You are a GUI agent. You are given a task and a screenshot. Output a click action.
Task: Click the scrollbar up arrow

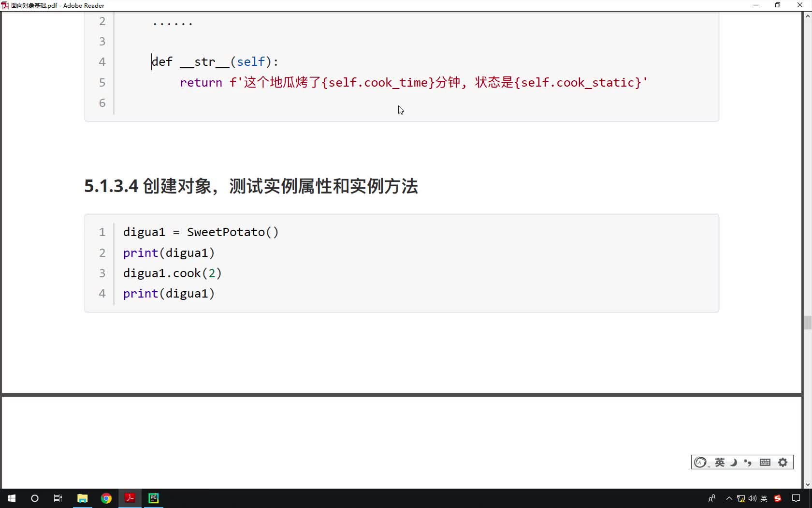(x=808, y=16)
